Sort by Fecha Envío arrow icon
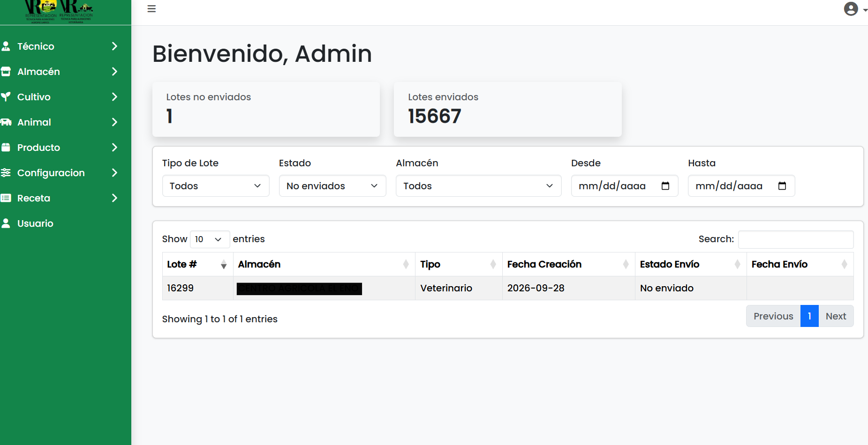This screenshot has height=445, width=868. (844, 265)
